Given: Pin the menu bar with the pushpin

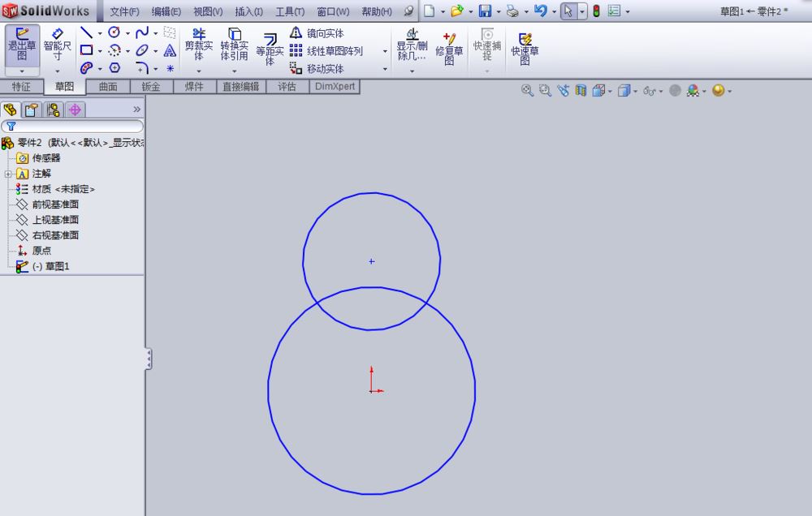Looking at the screenshot, I should pyautogui.click(x=408, y=11).
